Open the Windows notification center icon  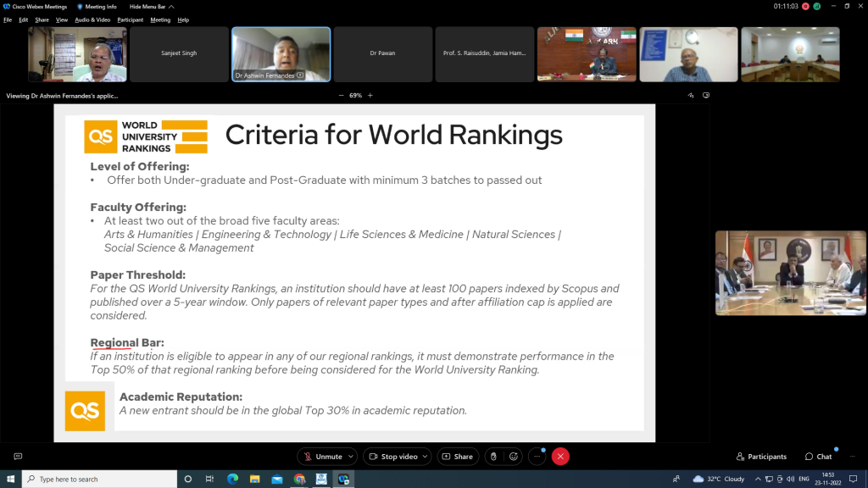853,480
